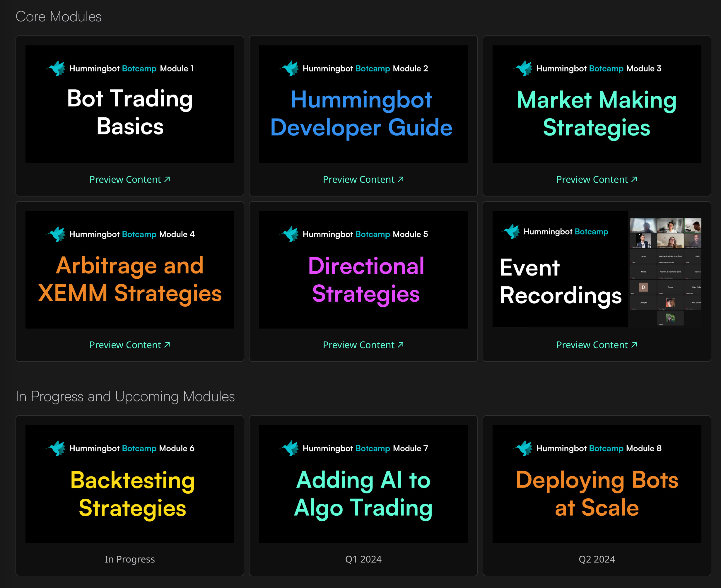This screenshot has width=721, height=588.
Task: Click the hummingbird logo on Module 2 card
Action: coord(290,69)
